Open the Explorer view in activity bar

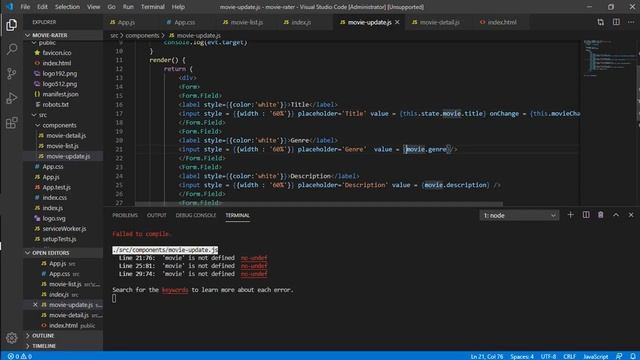point(11,25)
